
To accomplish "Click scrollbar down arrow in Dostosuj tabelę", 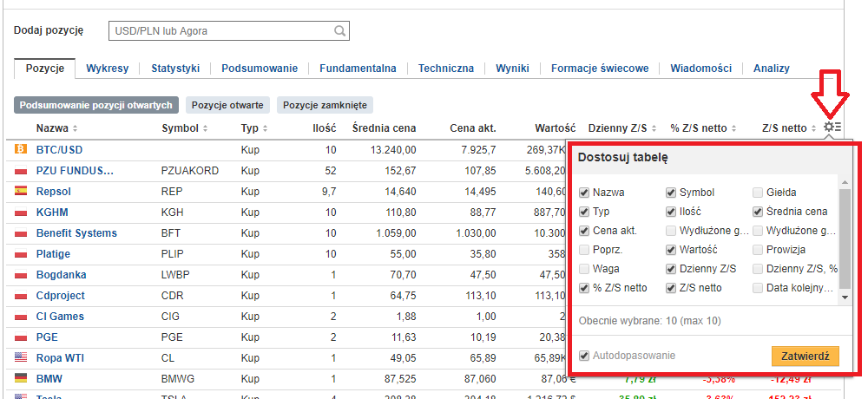I will [x=845, y=298].
